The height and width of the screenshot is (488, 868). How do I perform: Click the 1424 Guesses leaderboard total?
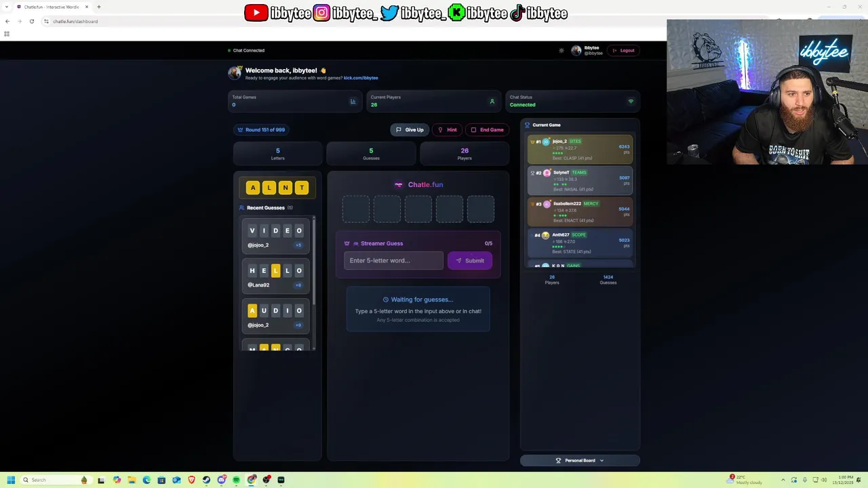pyautogui.click(x=608, y=279)
